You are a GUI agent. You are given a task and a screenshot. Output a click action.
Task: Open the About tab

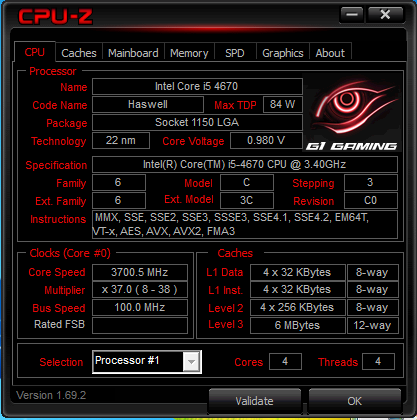(x=330, y=53)
